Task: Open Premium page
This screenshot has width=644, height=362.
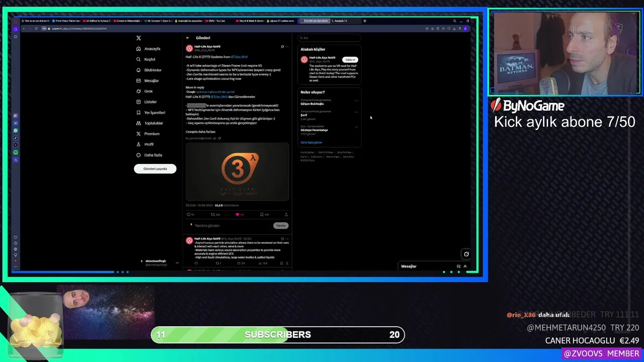Action: (x=148, y=134)
